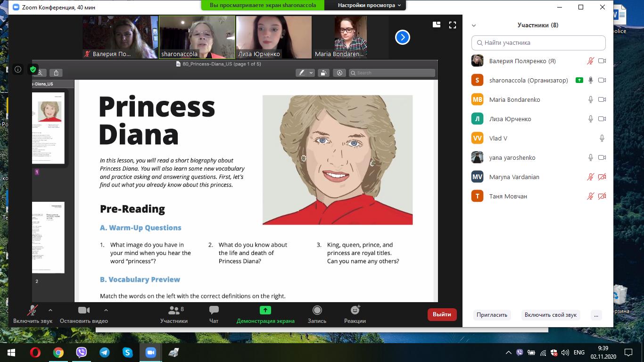644x362 pixels.
Task: Click disabled camera icon for Maryna Vardanian
Action: [602, 177]
